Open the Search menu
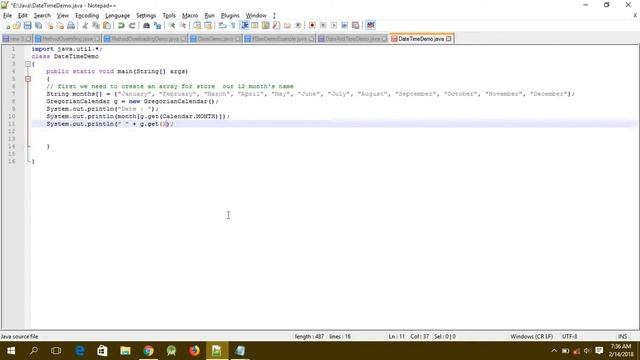This screenshot has height=360, width=640. (42, 16)
